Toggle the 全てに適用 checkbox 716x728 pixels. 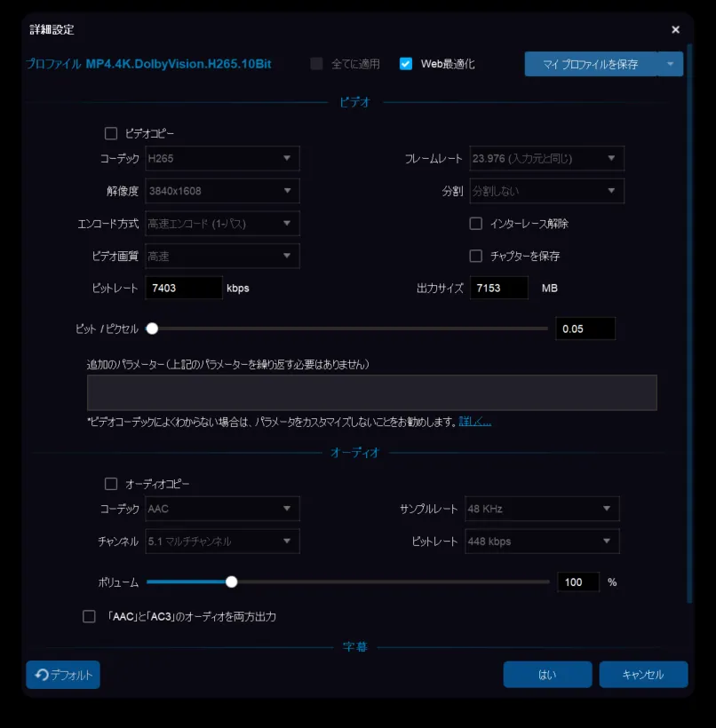click(x=316, y=64)
